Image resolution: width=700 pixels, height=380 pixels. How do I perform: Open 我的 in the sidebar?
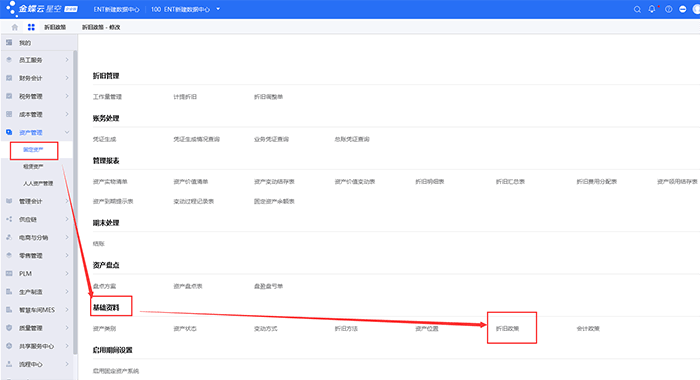click(x=25, y=43)
